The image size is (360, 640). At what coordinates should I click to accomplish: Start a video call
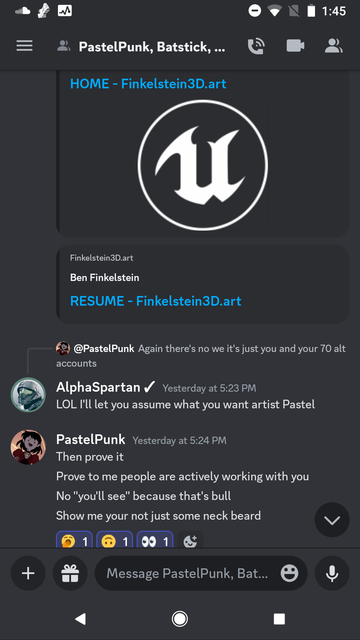295,46
